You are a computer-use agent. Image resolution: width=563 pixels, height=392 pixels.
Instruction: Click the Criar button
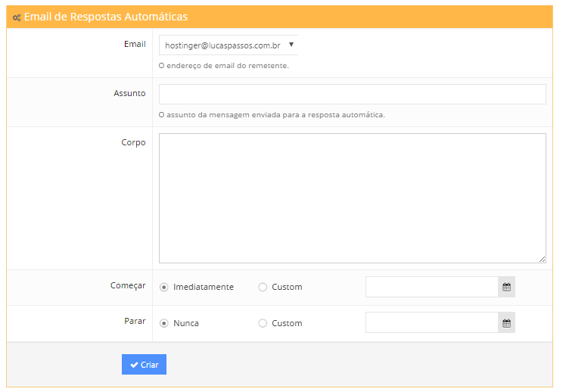click(144, 365)
